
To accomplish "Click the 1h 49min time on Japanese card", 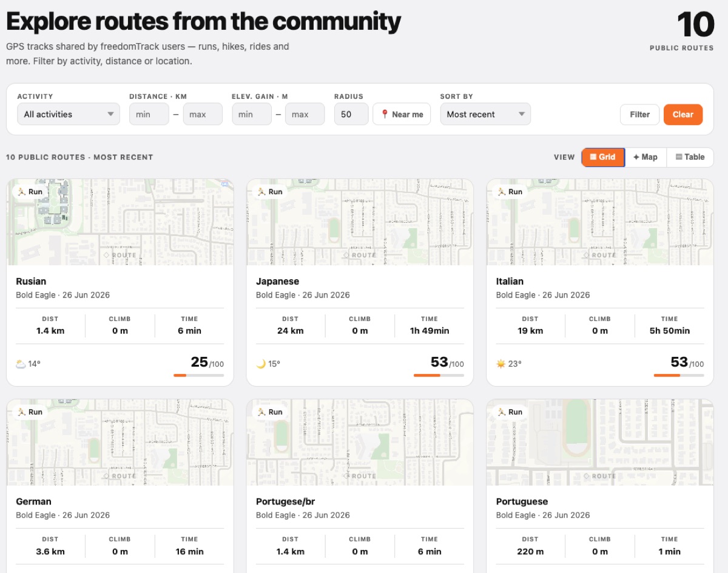I will click(x=429, y=331).
